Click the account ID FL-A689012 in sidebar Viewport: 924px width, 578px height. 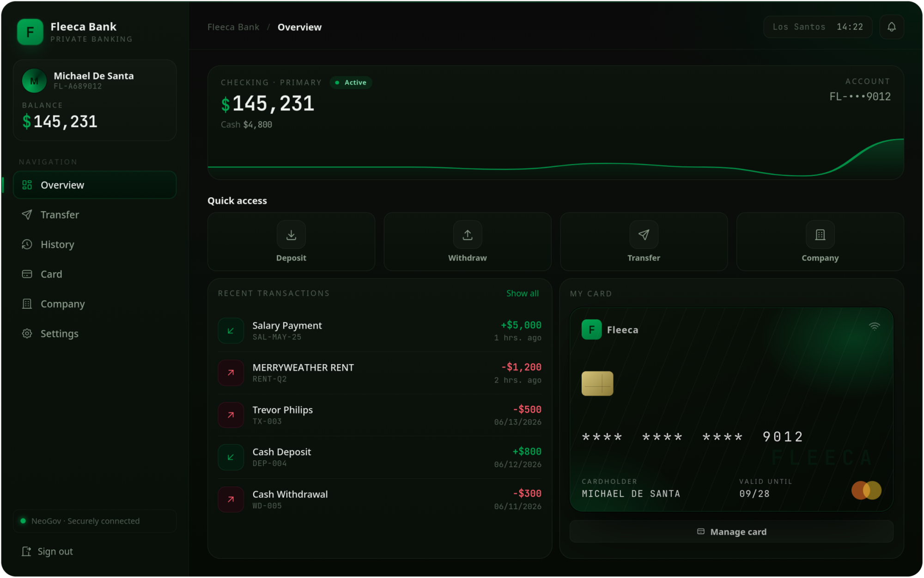tap(78, 86)
